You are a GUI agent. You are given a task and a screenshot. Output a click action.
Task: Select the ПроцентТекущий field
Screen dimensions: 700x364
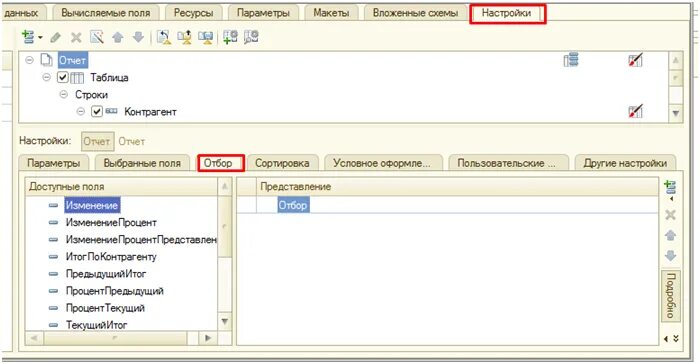point(105,308)
